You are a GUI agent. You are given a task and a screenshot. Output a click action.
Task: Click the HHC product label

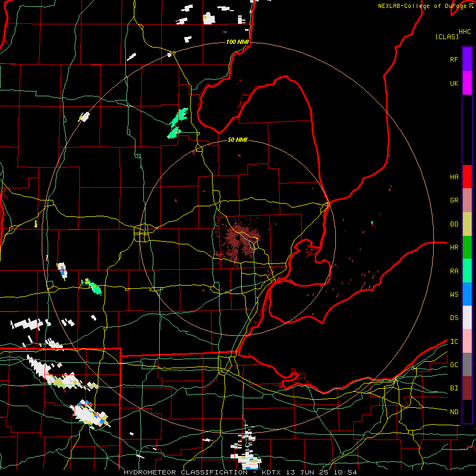pos(464,32)
